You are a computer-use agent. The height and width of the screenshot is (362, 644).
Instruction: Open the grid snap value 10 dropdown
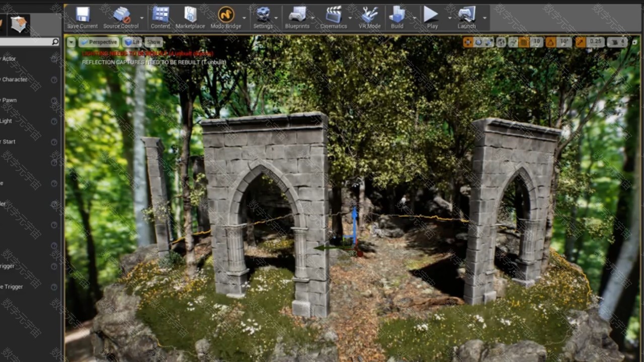point(536,42)
